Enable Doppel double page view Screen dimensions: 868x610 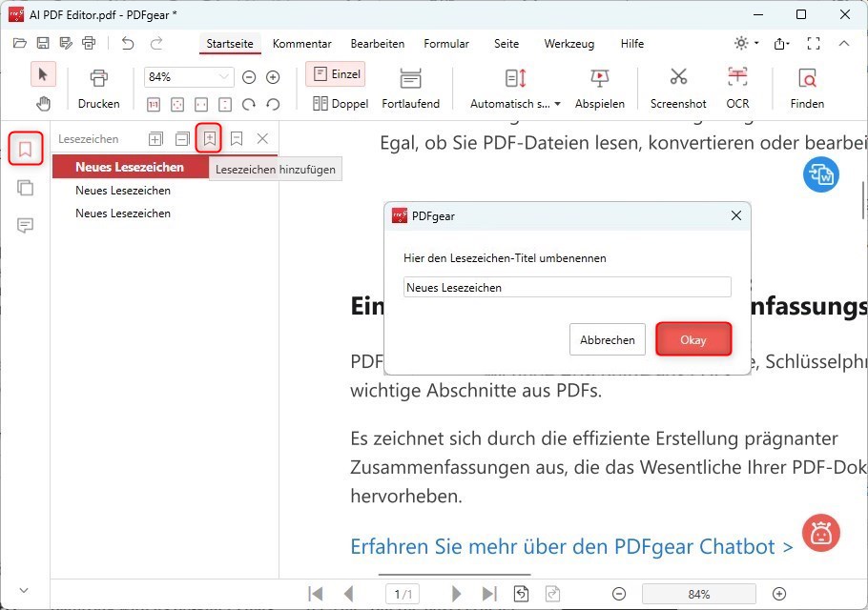[x=340, y=104]
